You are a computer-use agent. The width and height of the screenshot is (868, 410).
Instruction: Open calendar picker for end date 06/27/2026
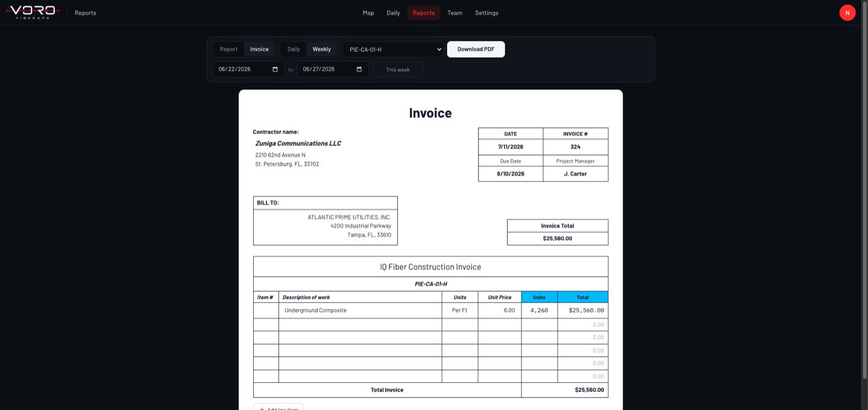tap(359, 69)
